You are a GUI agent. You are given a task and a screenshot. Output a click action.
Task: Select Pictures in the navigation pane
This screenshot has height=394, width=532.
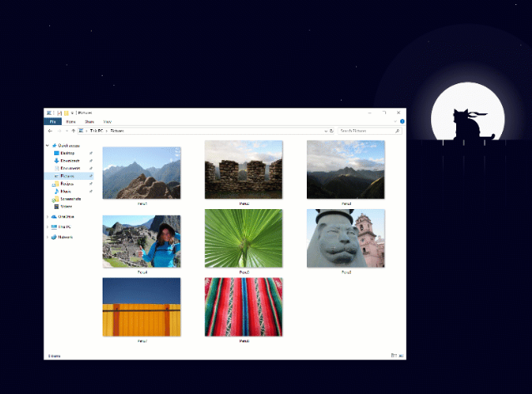pyautogui.click(x=69, y=176)
